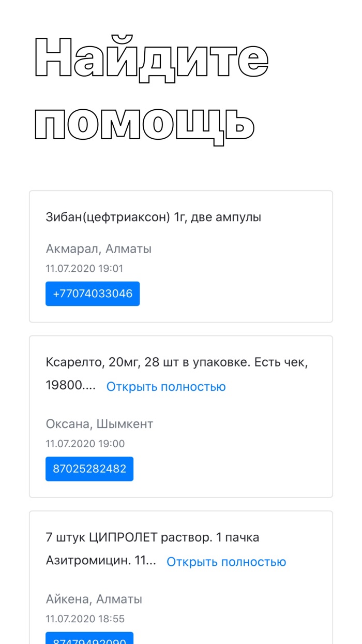
Task: Tap the 87025282482 phone button
Action: click(x=89, y=469)
